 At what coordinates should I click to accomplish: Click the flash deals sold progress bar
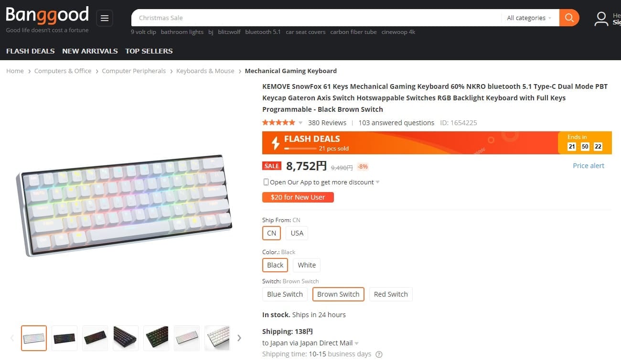tap(300, 149)
